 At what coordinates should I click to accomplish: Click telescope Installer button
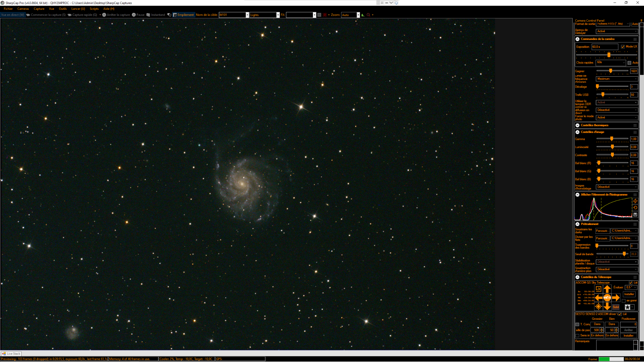[629, 294]
